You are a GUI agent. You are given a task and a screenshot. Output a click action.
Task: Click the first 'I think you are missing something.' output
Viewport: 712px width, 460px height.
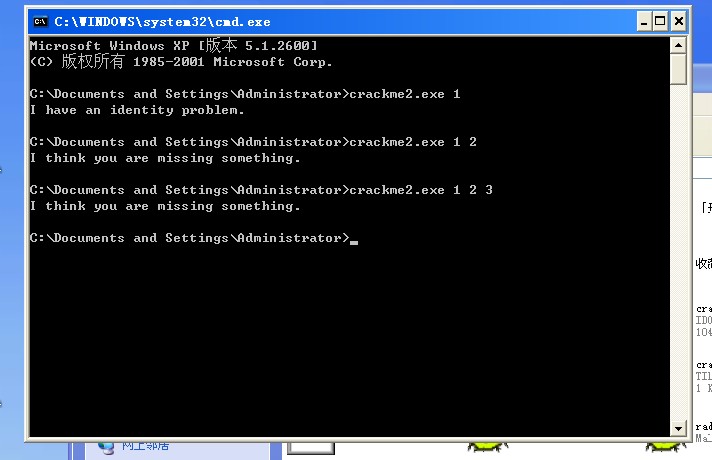point(165,158)
